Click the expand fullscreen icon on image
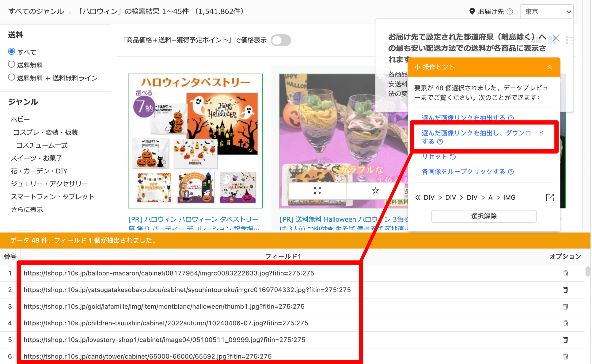 [317, 190]
